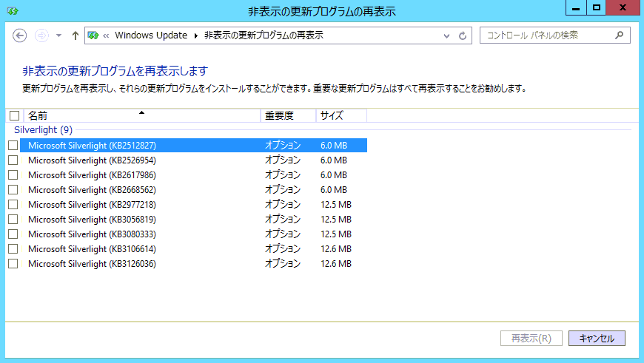Refresh the page with the refresh icon
This screenshot has width=644, height=363.
point(463,35)
